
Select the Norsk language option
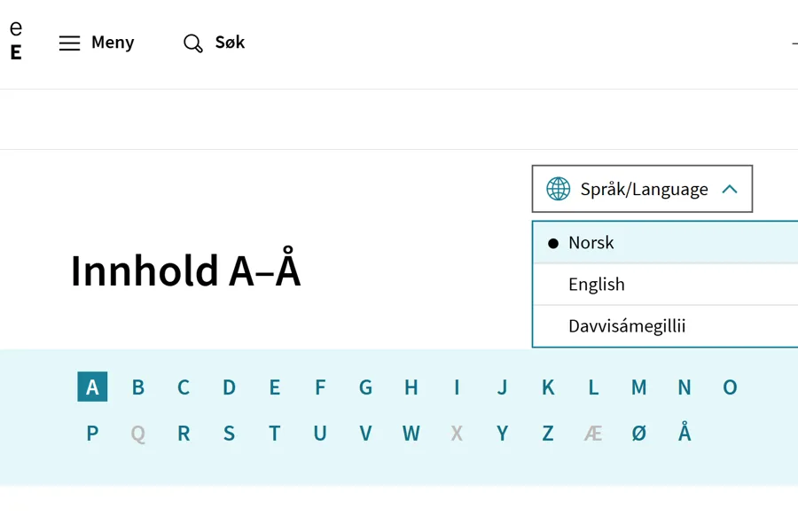tap(591, 243)
